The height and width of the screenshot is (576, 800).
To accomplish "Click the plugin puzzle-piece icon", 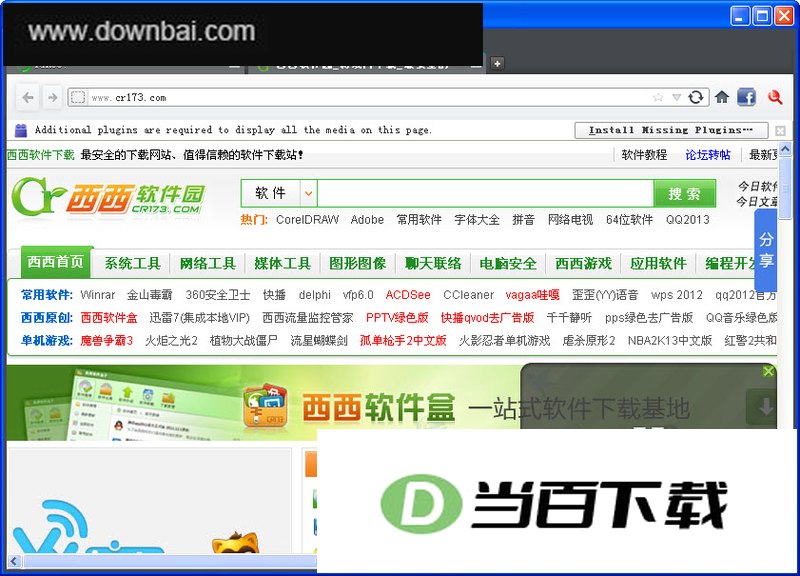I will tap(21, 130).
